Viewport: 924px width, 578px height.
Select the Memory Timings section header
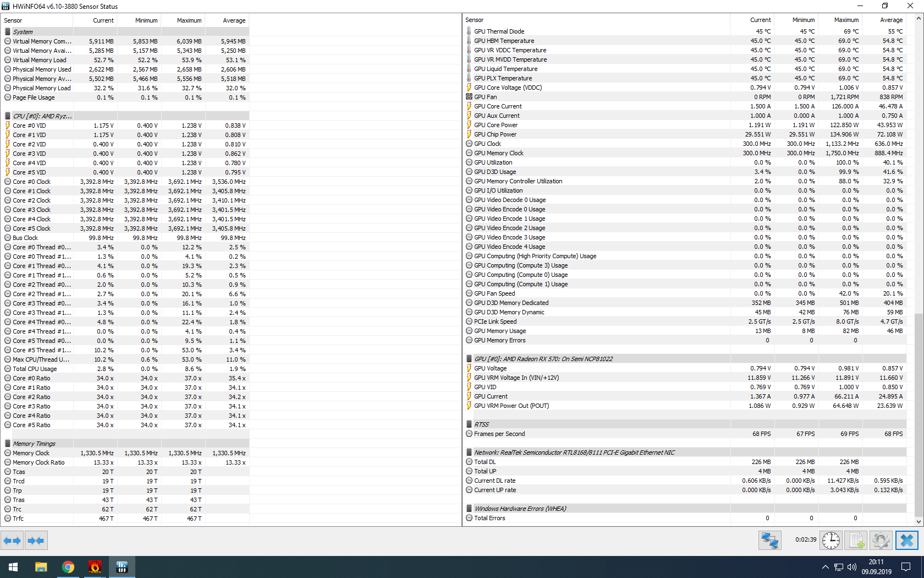pos(125,444)
